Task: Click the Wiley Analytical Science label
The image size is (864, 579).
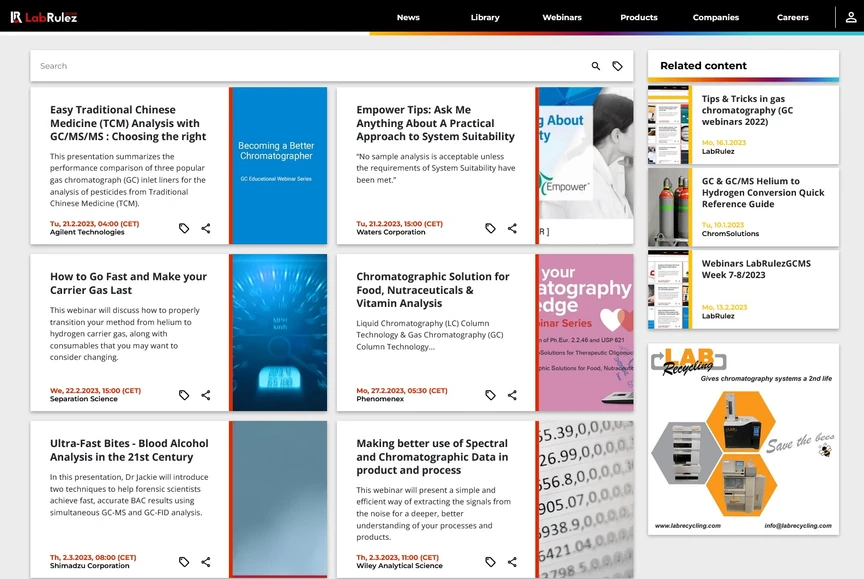Action: point(399,566)
